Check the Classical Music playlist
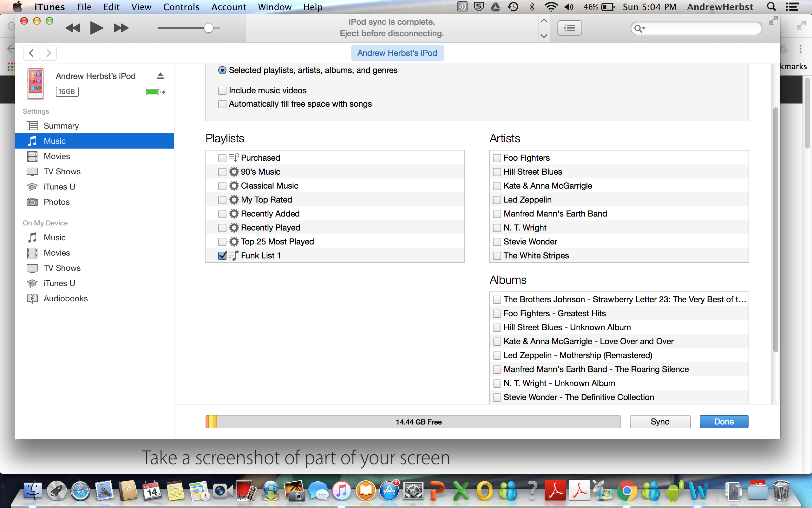Image resolution: width=812 pixels, height=508 pixels. coord(222,186)
